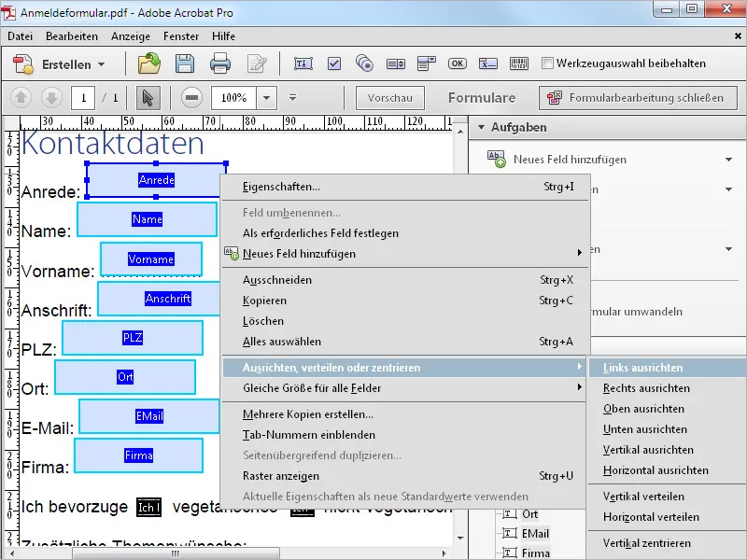
Task: Open the toolbar overflow options arrow
Action: coord(292,98)
